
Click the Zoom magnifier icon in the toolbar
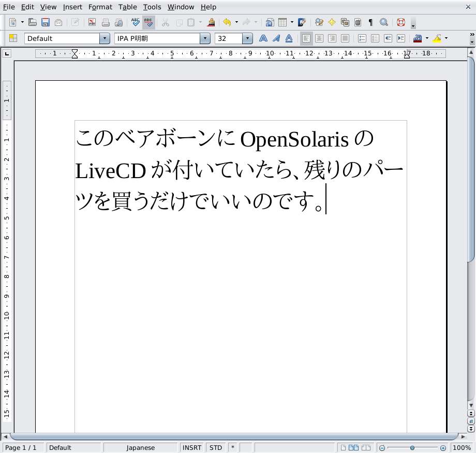point(384,22)
